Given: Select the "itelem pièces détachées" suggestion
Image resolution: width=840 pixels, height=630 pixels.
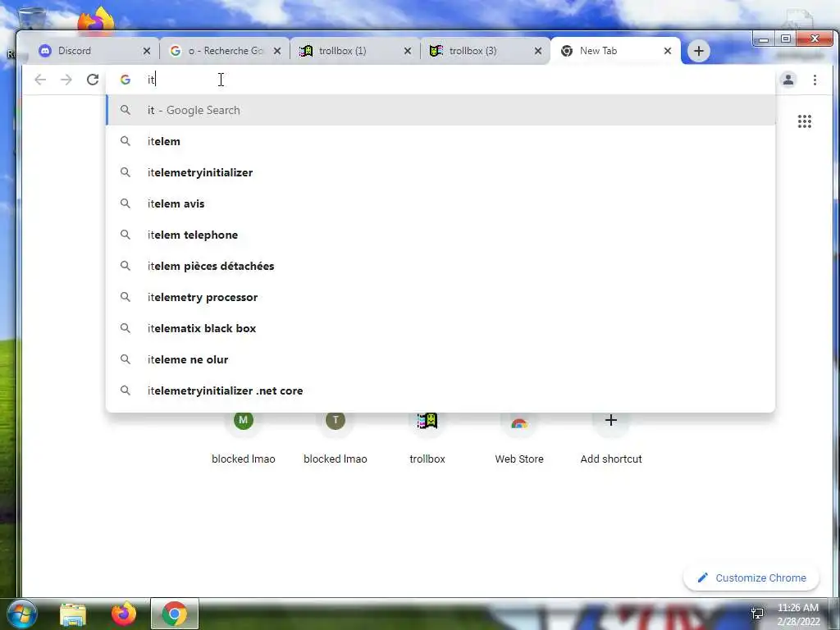Looking at the screenshot, I should tap(441, 266).
